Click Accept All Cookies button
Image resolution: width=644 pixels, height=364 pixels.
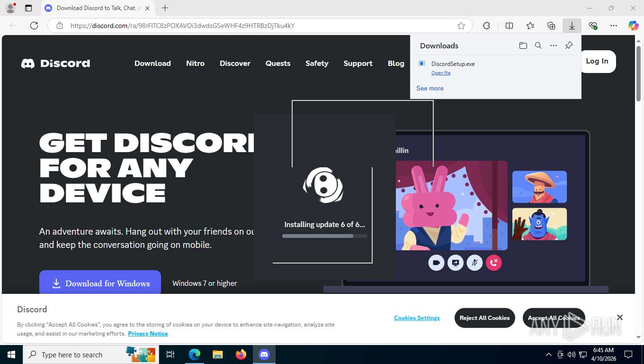(x=554, y=318)
